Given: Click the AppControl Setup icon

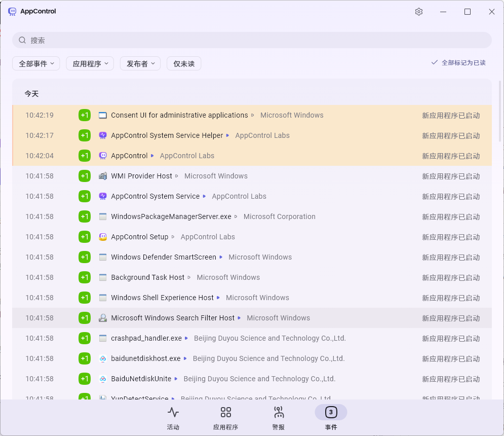Looking at the screenshot, I should (x=102, y=237).
